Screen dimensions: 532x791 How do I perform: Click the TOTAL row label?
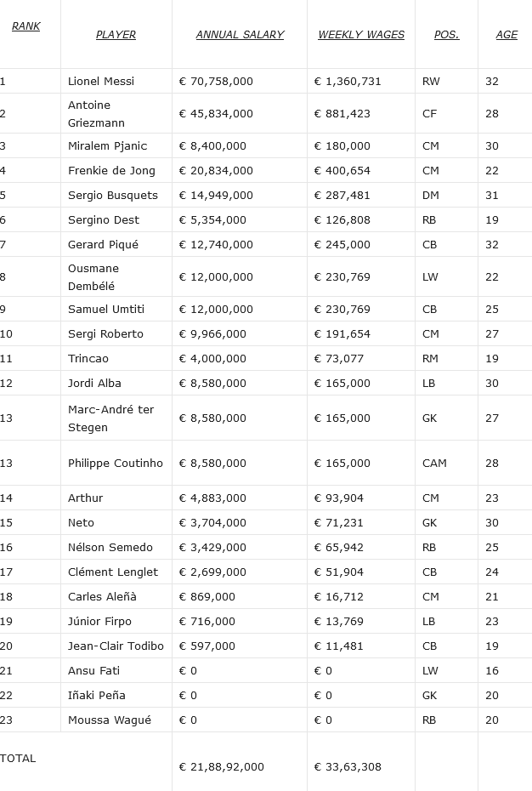click(x=19, y=759)
